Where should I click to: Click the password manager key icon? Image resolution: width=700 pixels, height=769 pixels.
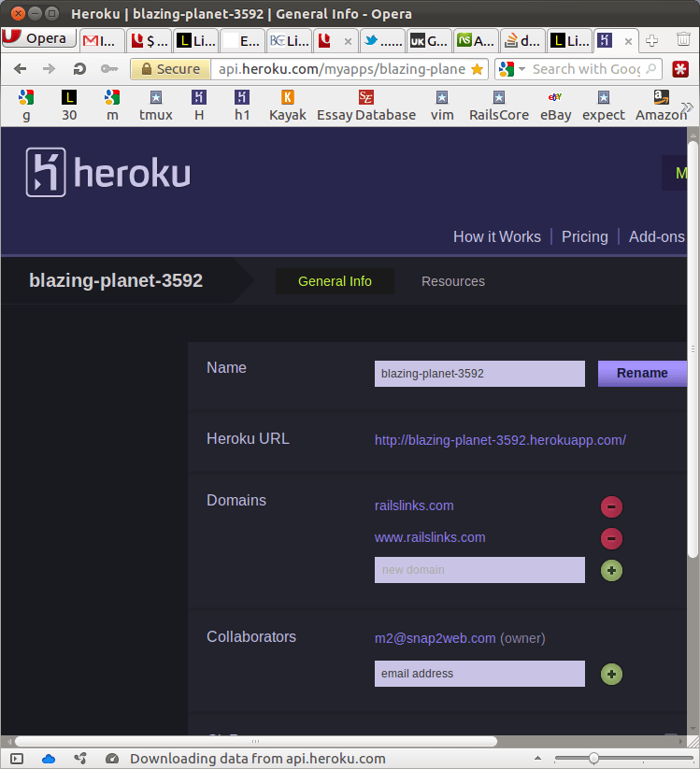pos(109,69)
